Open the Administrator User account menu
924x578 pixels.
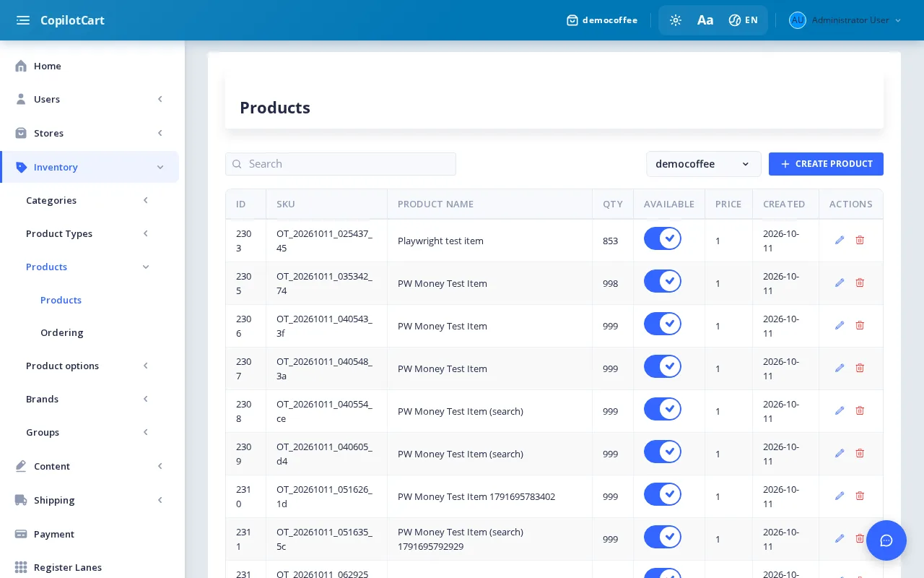845,20
